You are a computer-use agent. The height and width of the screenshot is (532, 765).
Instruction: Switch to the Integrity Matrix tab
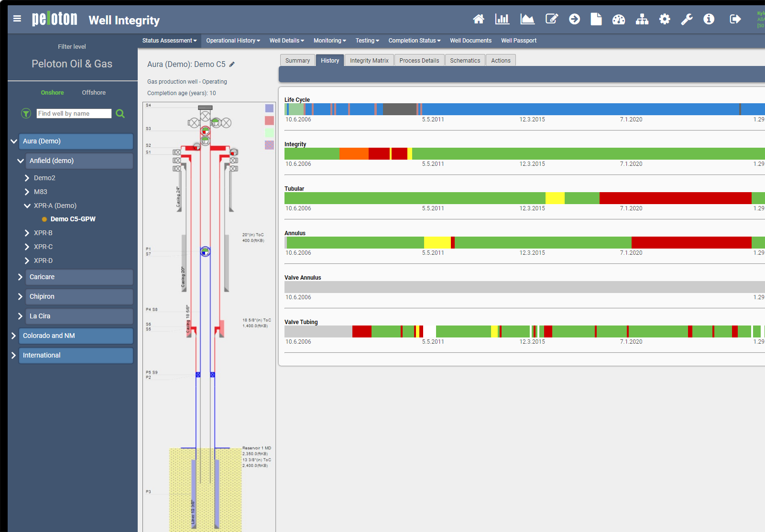[369, 60]
